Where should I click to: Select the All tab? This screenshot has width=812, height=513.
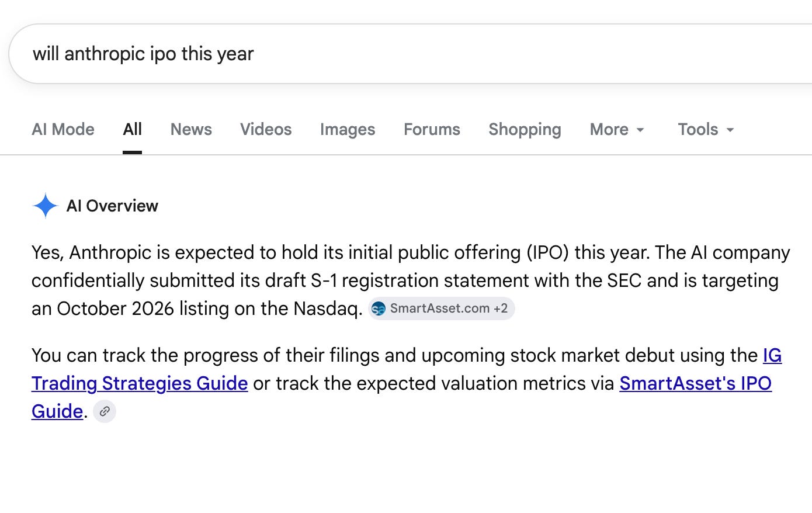133,129
